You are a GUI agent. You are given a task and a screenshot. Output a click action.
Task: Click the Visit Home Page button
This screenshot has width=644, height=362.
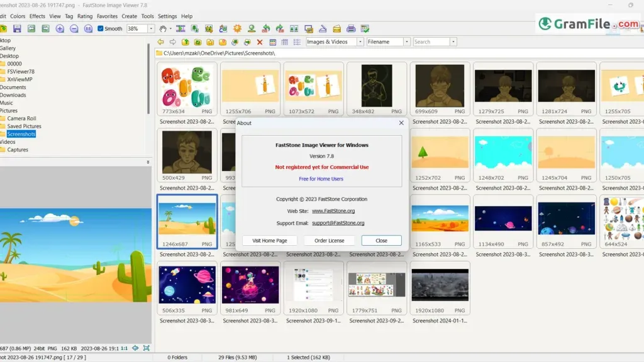point(269,241)
